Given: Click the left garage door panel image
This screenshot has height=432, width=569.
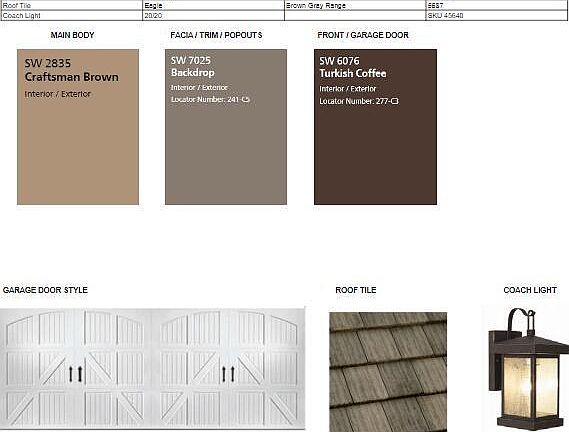Looking at the screenshot, I should 76,368.
